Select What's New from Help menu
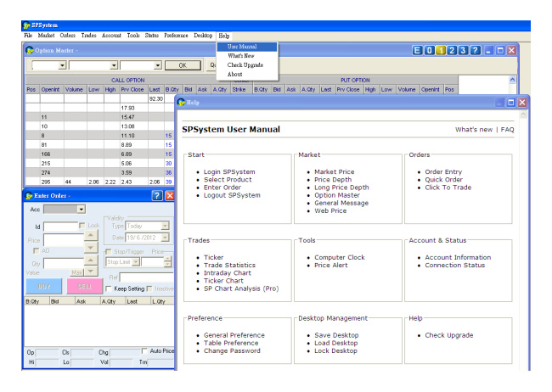Viewport: 552px width, 392px height. pyautogui.click(x=247, y=56)
